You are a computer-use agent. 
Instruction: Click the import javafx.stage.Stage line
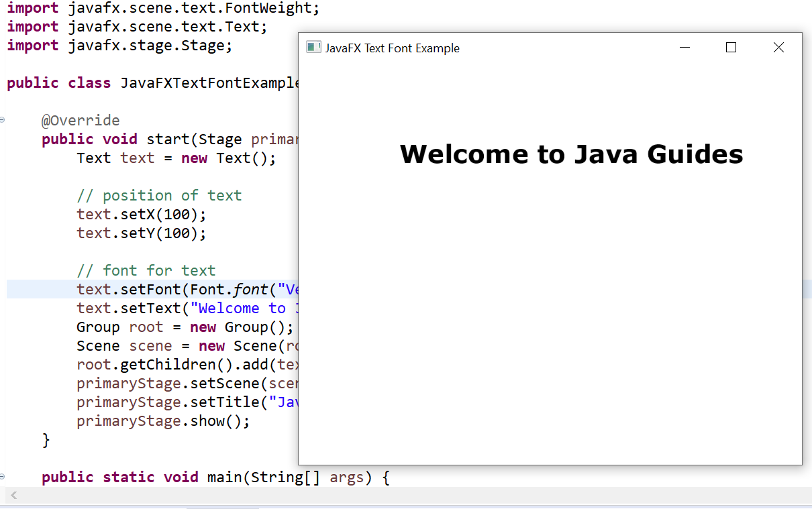pyautogui.click(x=119, y=45)
